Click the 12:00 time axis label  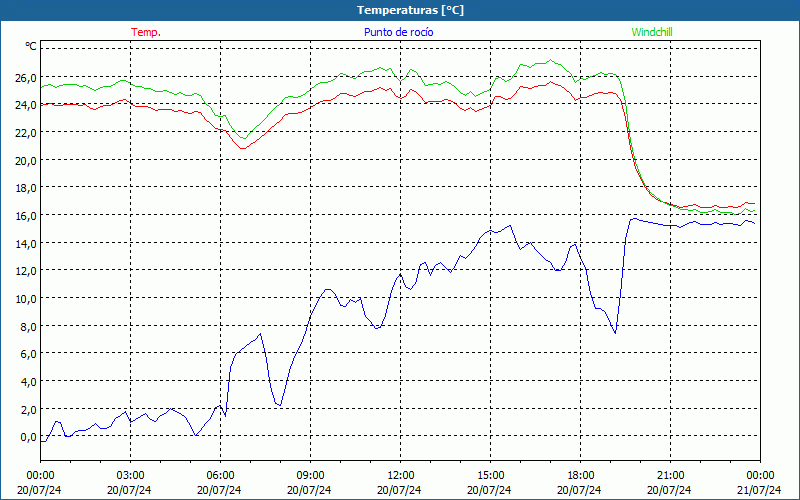[x=401, y=476]
